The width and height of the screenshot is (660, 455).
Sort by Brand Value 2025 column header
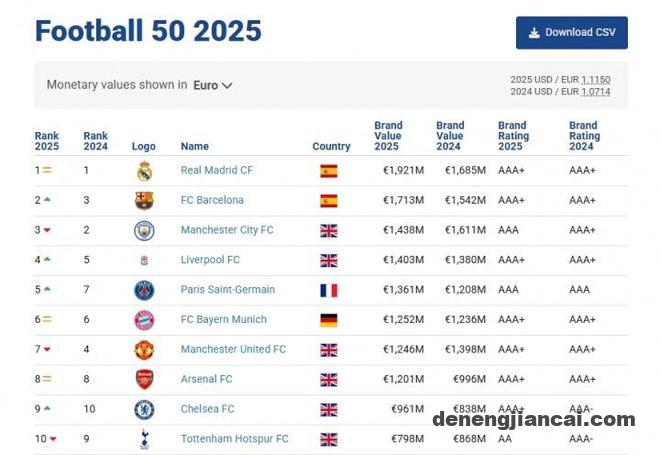[388, 136]
